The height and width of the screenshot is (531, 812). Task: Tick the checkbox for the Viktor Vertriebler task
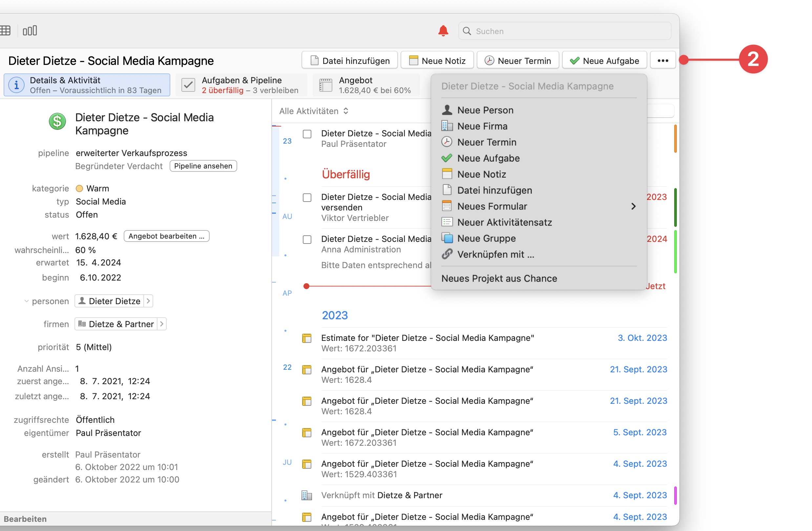tap(307, 198)
